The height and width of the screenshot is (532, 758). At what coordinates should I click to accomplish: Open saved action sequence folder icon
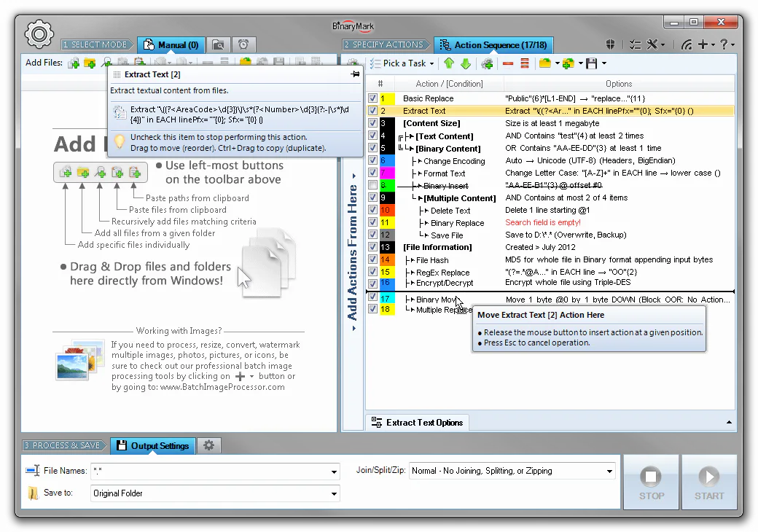[x=545, y=63]
